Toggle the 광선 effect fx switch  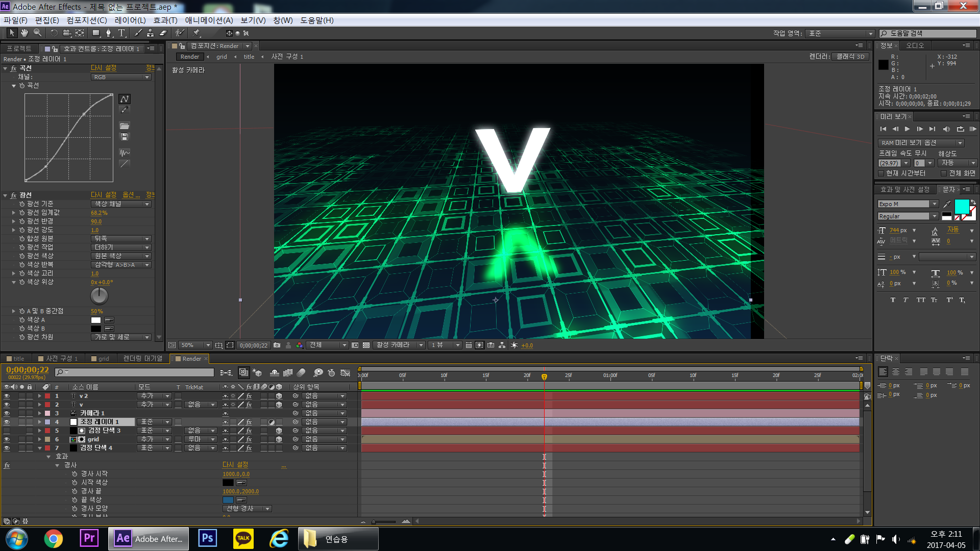coord(13,195)
